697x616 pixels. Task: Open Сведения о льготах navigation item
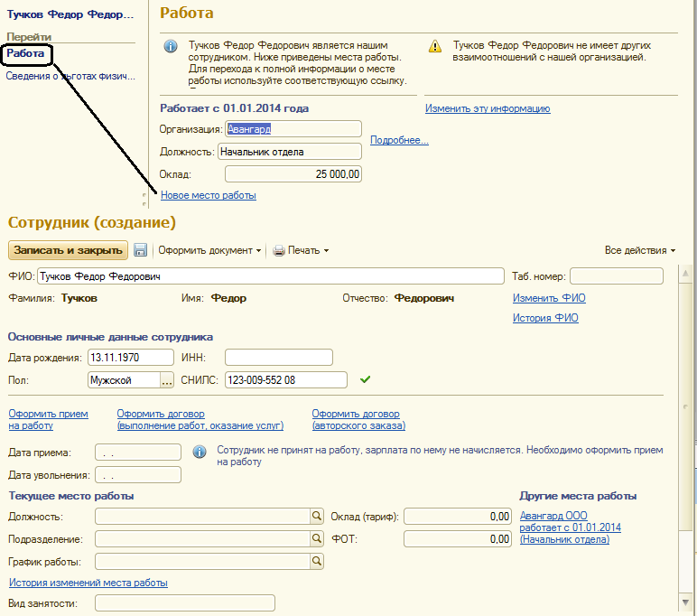coord(70,77)
